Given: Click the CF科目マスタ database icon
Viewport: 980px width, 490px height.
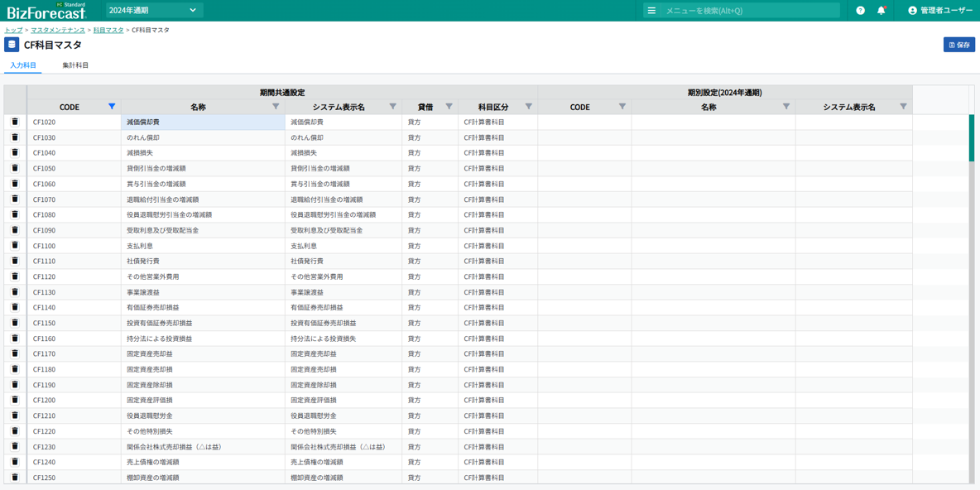Looking at the screenshot, I should point(12,45).
